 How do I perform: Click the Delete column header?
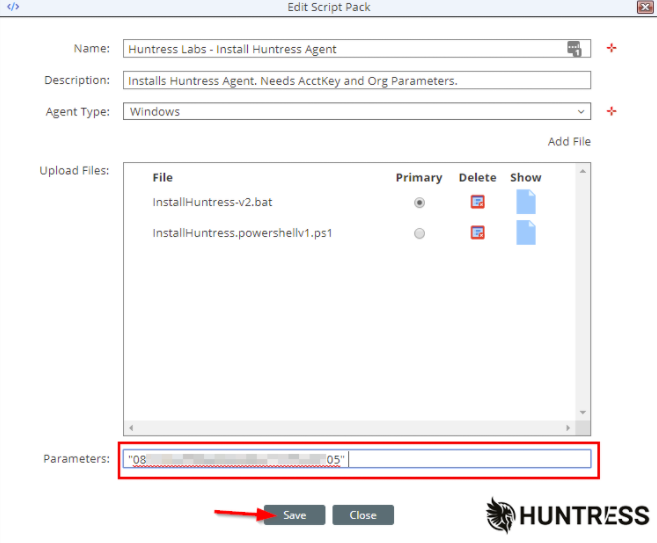tap(478, 178)
